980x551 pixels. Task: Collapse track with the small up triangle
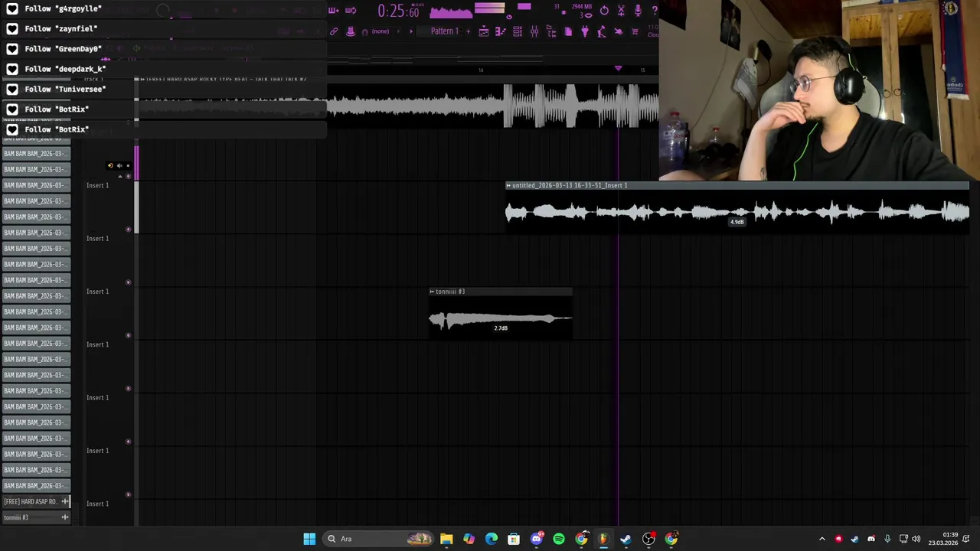pos(120,177)
